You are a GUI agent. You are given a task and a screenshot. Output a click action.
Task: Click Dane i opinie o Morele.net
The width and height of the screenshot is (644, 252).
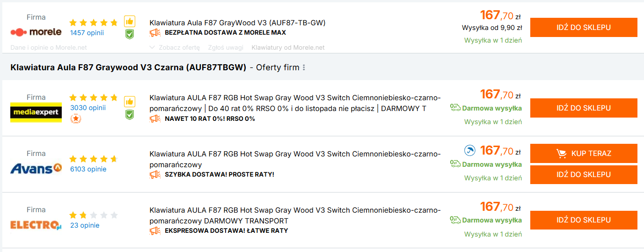[x=49, y=47]
